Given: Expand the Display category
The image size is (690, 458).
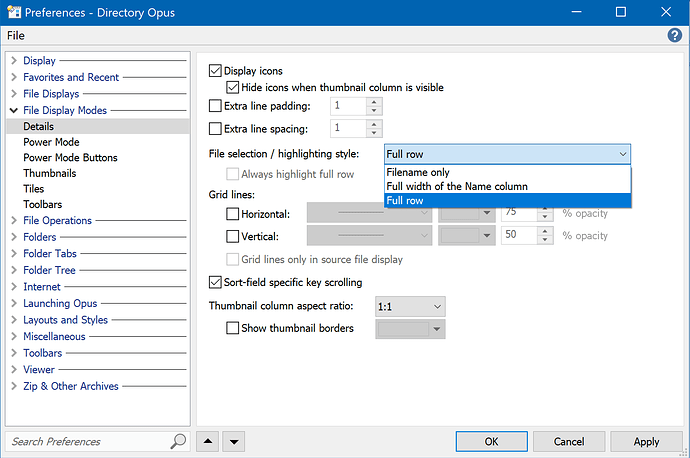Looking at the screenshot, I should [14, 60].
